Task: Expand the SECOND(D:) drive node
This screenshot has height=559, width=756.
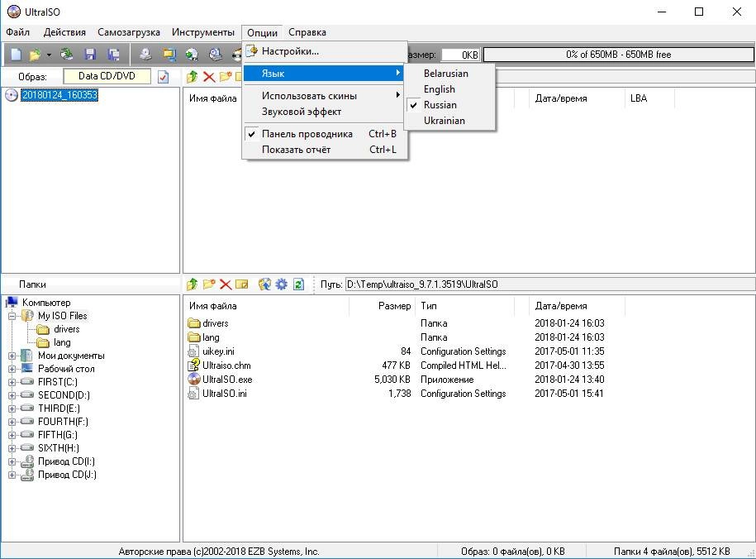Action: (12, 395)
